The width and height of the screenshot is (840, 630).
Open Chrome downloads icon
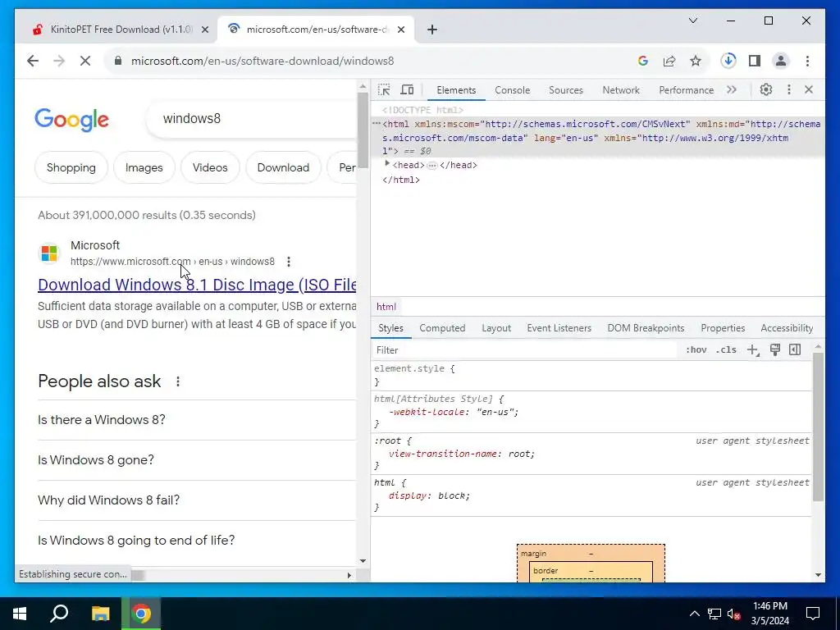pos(728,61)
